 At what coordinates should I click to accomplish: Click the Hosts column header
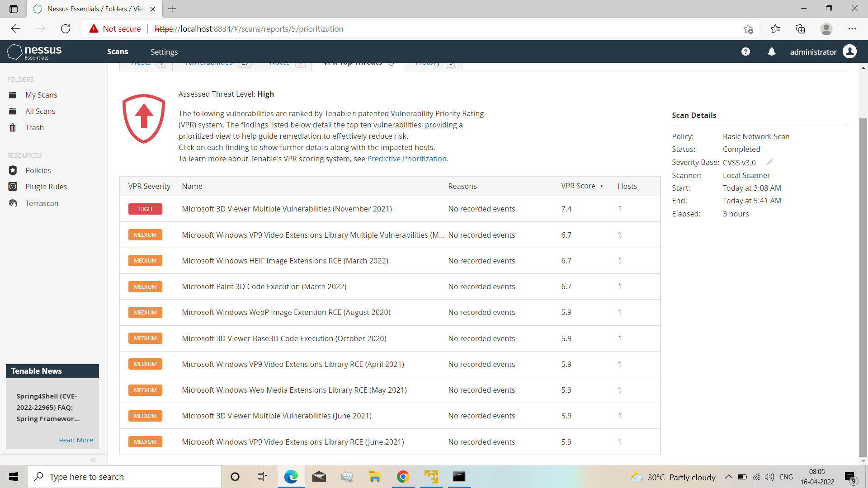(x=627, y=186)
